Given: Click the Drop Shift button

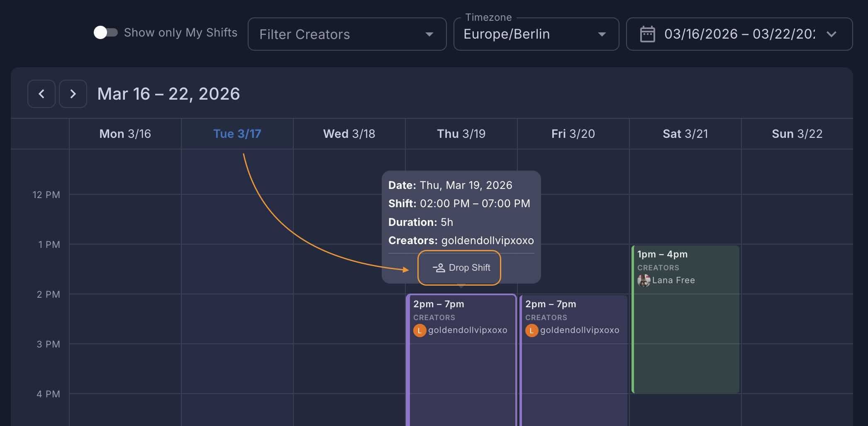Looking at the screenshot, I should 459,268.
